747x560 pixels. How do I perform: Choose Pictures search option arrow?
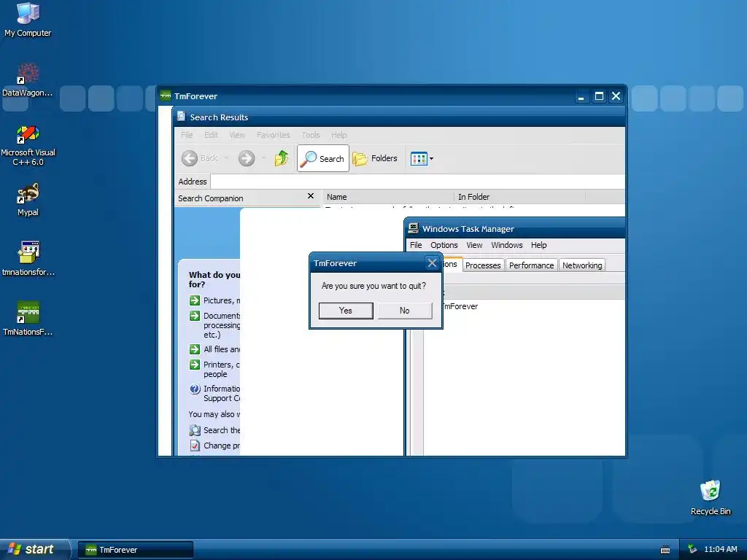point(194,300)
